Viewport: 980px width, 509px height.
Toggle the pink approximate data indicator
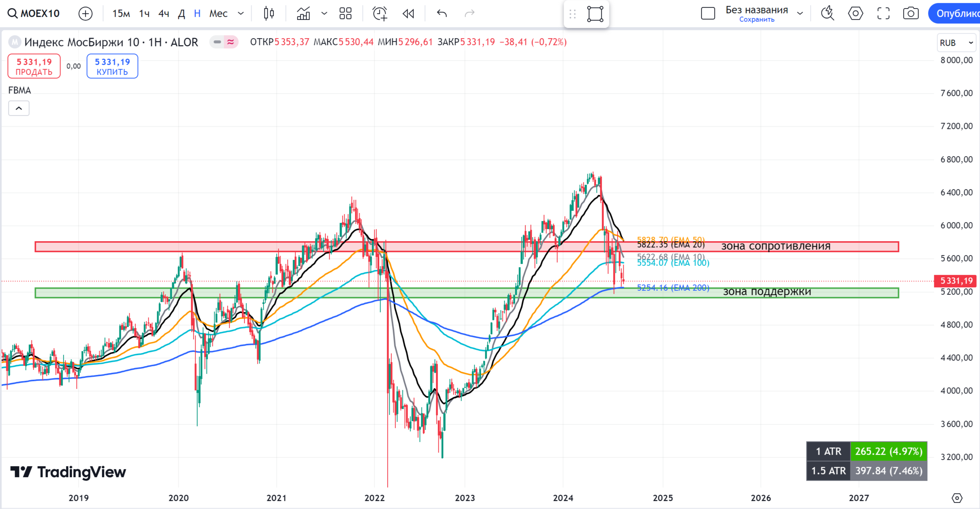pos(231,42)
